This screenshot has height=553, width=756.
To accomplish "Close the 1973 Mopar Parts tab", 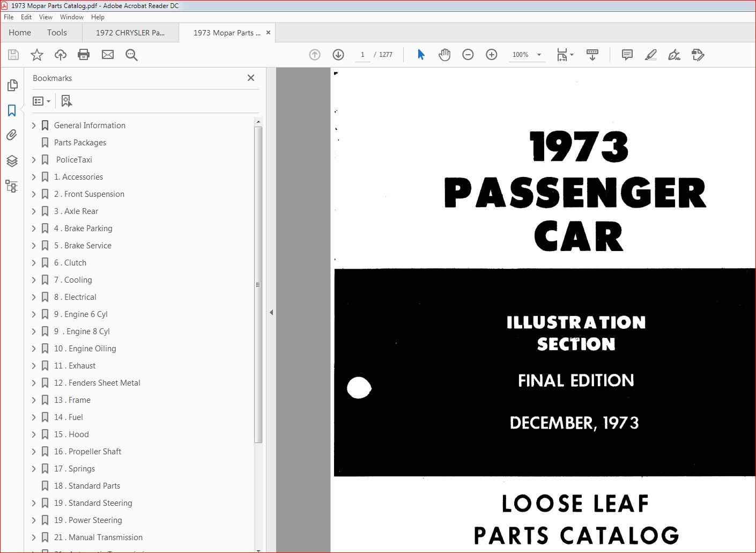I will click(x=268, y=33).
